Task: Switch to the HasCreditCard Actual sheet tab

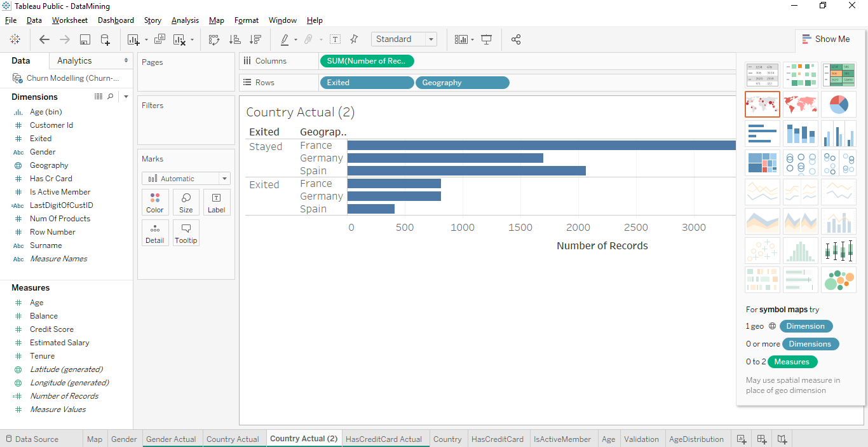Action: [384, 439]
